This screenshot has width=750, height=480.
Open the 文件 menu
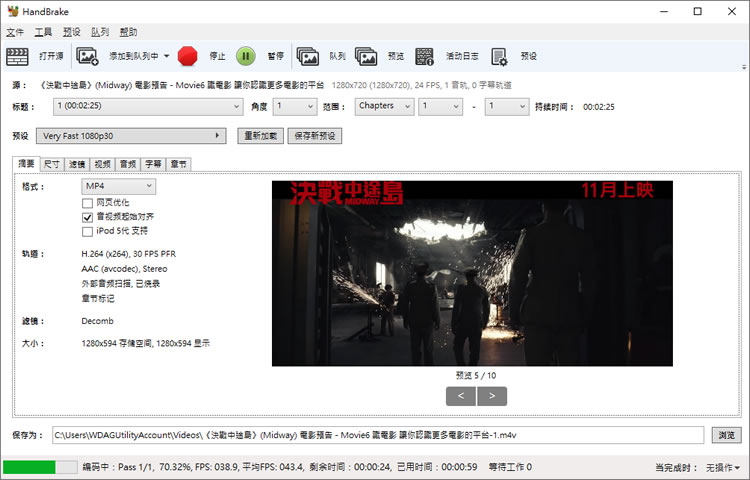coord(15,32)
